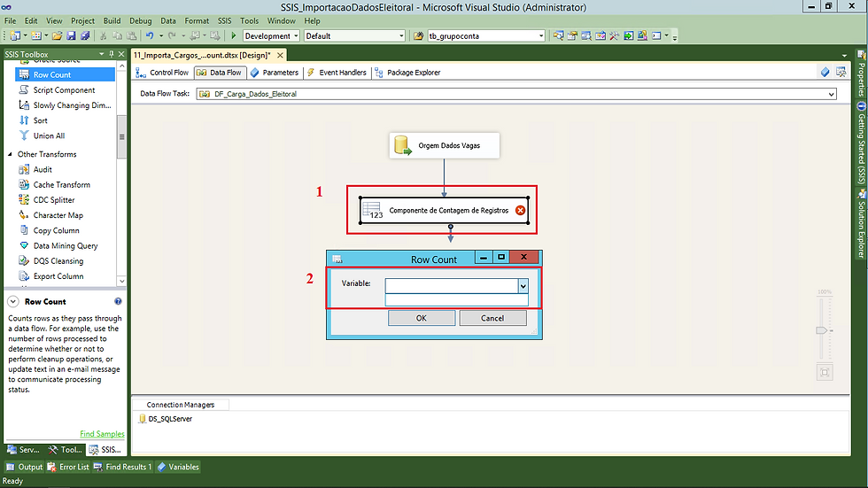Click the SSIS Toolbox icon in designer corner
The width and height of the screenshot is (868, 488).
pyautogui.click(x=841, y=72)
